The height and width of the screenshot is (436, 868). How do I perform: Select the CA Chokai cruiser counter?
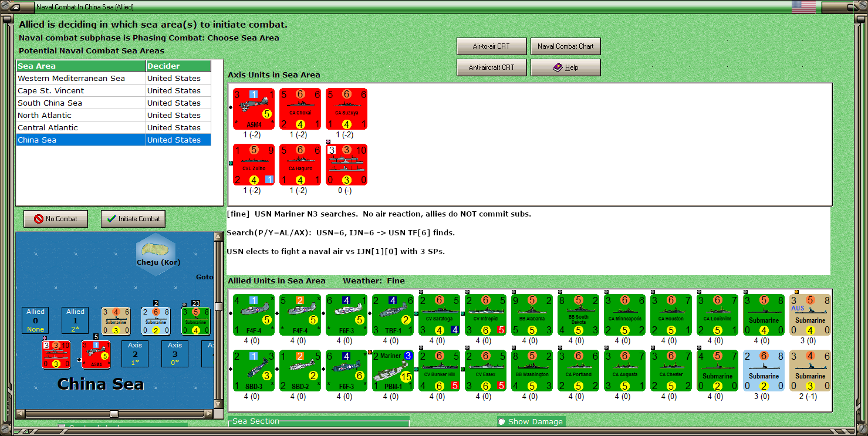coord(300,109)
